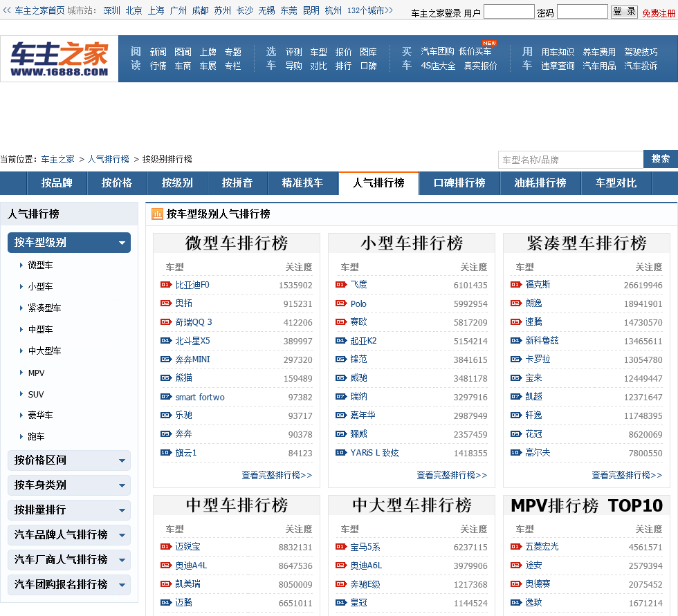Open the 新科鲁兹 model link

[x=542, y=340]
